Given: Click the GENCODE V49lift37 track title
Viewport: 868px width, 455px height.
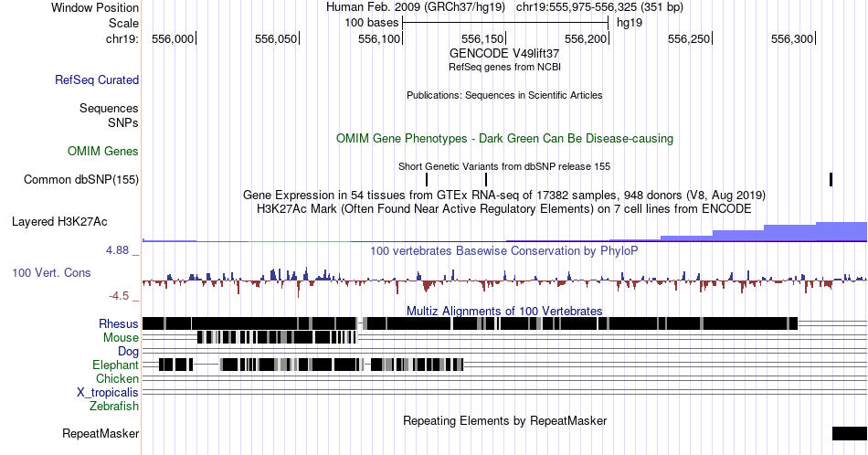Looking at the screenshot, I should coord(504,54).
